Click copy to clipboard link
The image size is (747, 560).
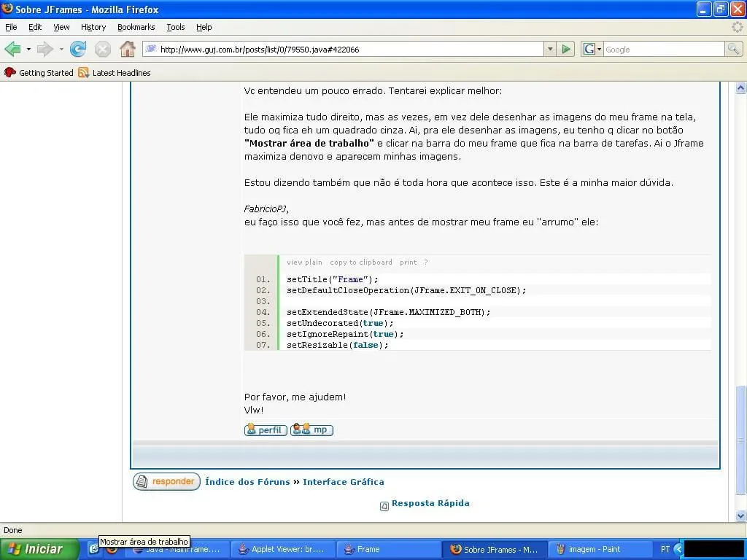coord(361,262)
